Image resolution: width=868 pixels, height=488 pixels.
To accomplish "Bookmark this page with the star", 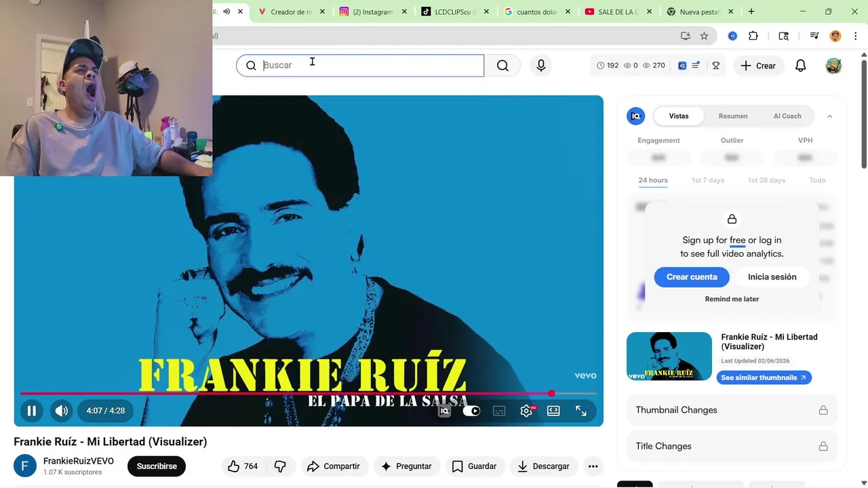I will click(704, 36).
